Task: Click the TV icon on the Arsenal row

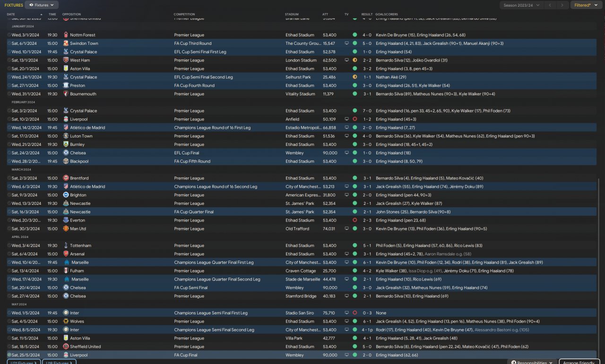Action: point(346,254)
